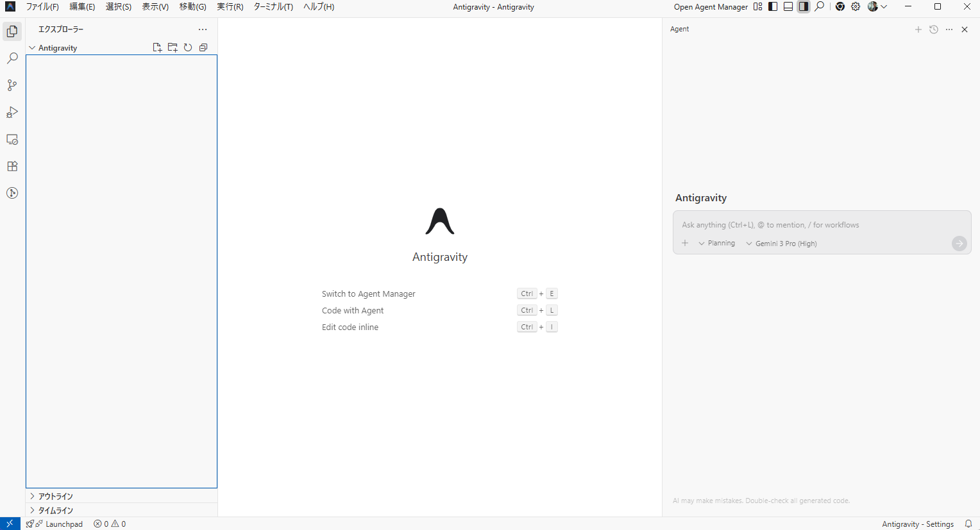Expand the アウトライン section

click(x=55, y=497)
